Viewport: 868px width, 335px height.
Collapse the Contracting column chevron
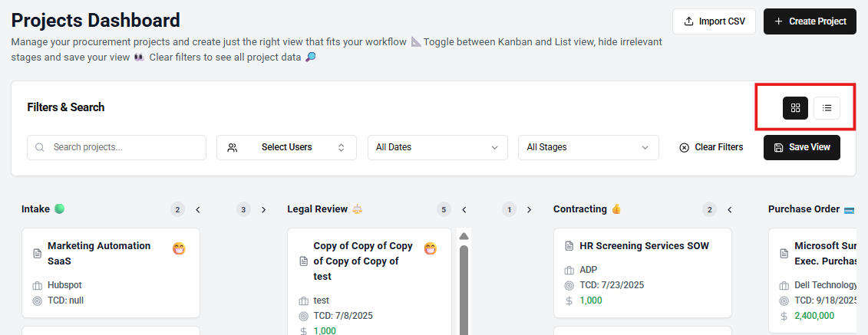[730, 209]
